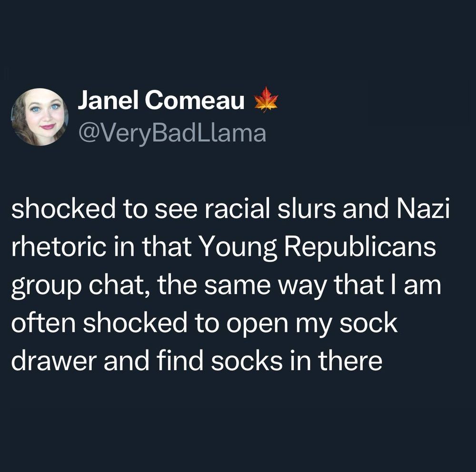
Task: Click the words "find socks" in the last line
Action: click(220, 361)
